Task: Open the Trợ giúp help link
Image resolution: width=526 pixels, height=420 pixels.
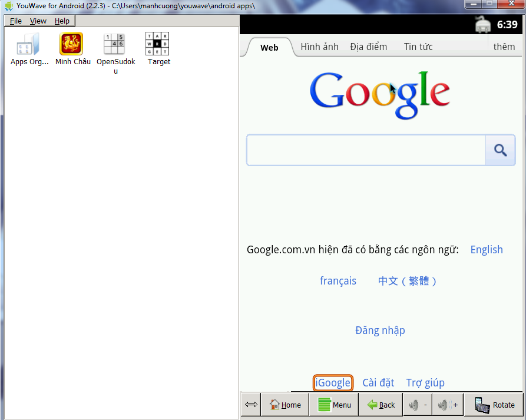Action: [x=425, y=383]
